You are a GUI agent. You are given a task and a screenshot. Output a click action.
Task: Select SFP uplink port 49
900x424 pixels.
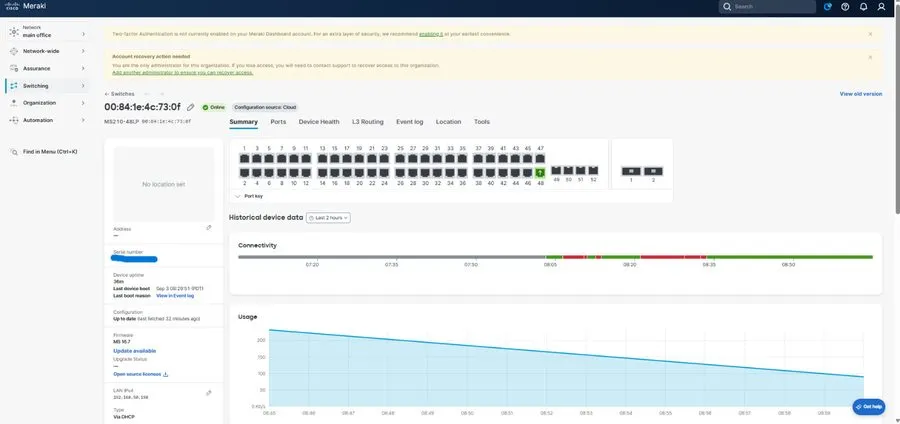tap(556, 170)
